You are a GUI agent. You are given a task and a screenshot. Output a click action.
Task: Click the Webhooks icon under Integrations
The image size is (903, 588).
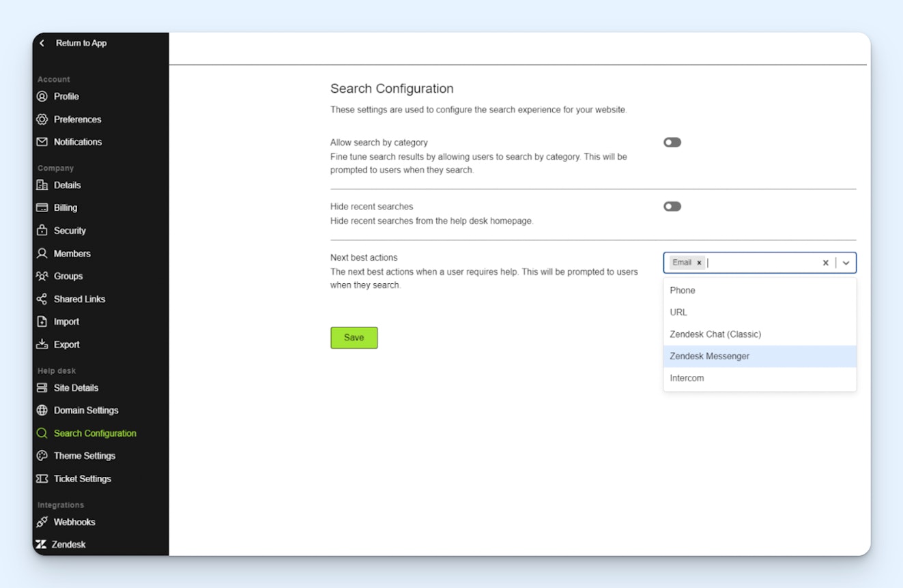[42, 522]
